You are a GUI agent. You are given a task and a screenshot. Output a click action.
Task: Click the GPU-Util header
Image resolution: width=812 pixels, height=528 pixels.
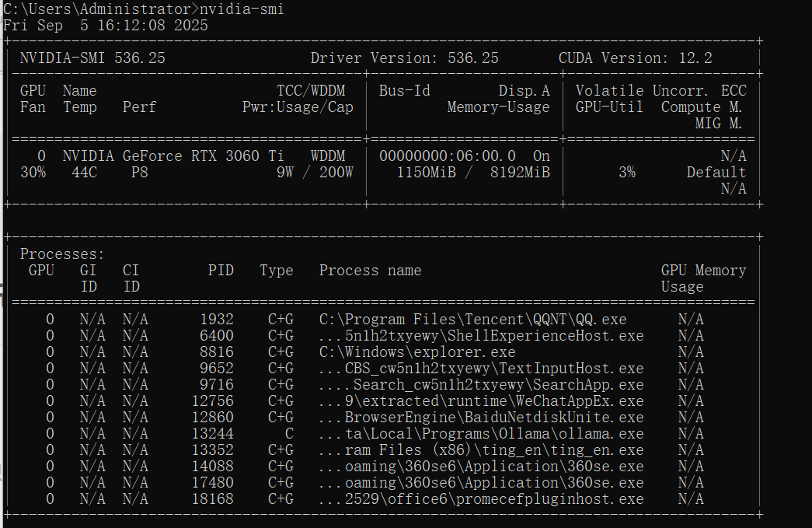click(x=609, y=107)
